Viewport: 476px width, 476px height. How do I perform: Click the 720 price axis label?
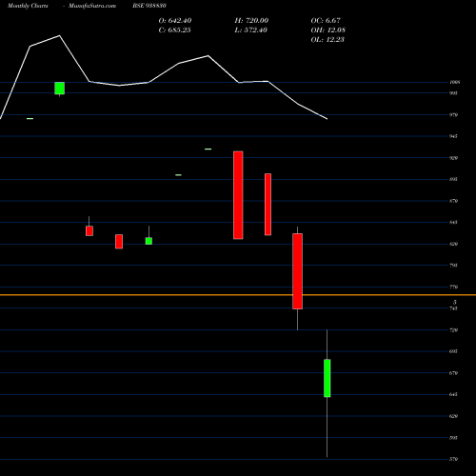454,330
